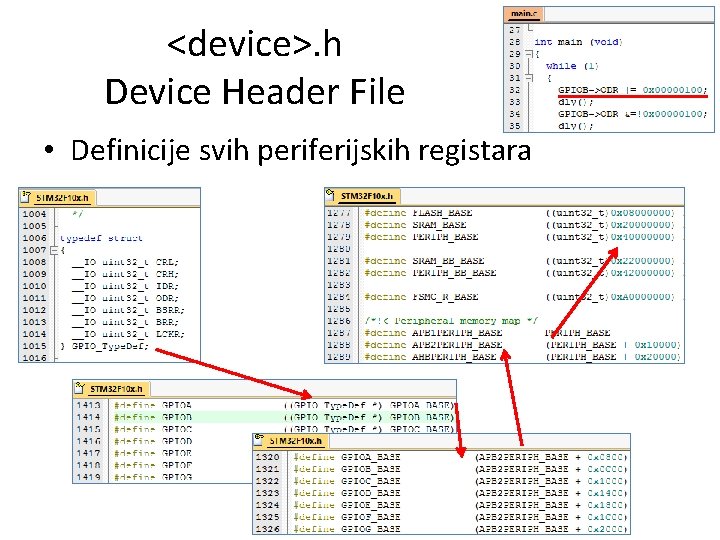Click '#define PERIPH_BASE' on line 1279

click(x=422, y=237)
